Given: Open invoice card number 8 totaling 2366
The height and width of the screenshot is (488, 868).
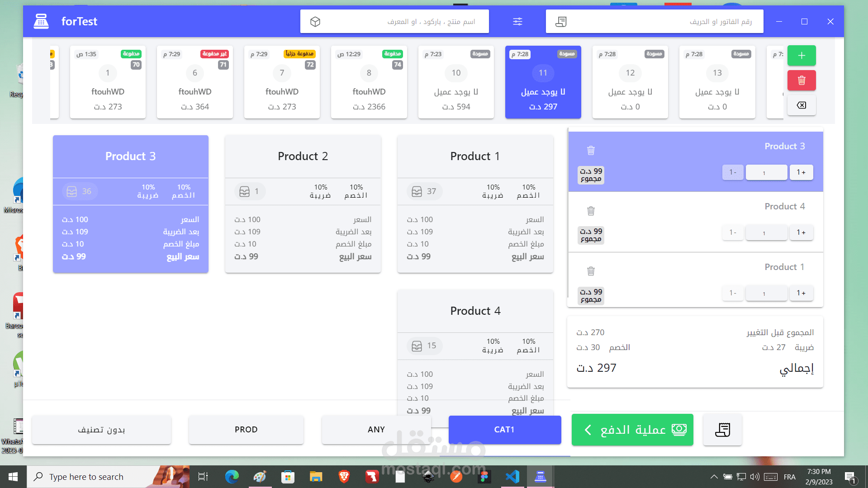Looking at the screenshot, I should click(369, 82).
